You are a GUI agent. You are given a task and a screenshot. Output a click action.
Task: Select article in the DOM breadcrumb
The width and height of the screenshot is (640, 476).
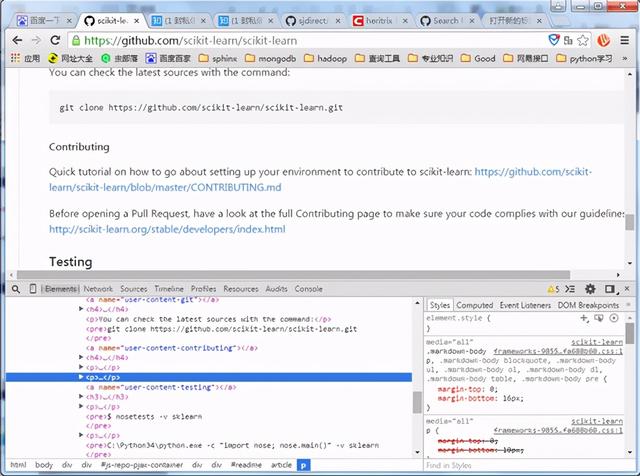tap(281, 465)
